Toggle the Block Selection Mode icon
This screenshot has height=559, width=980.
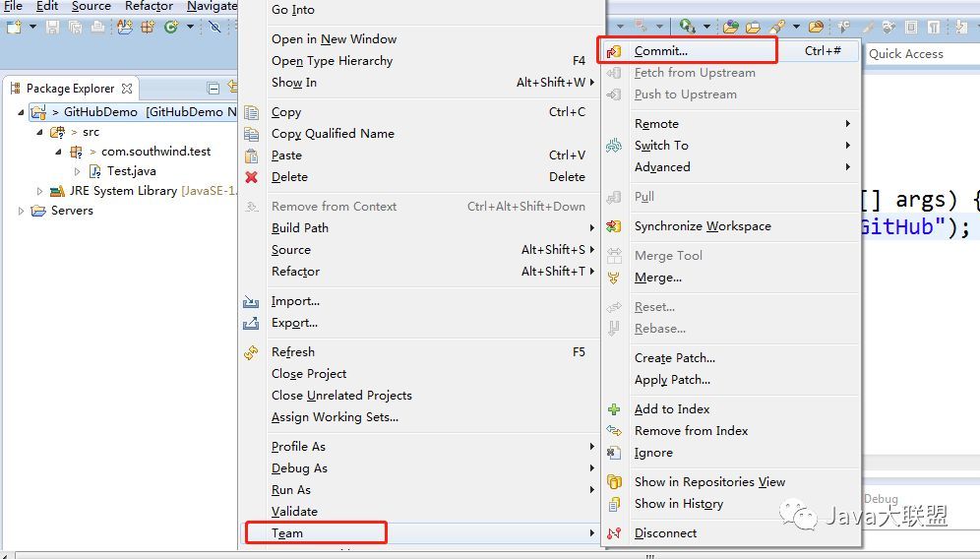point(912,27)
